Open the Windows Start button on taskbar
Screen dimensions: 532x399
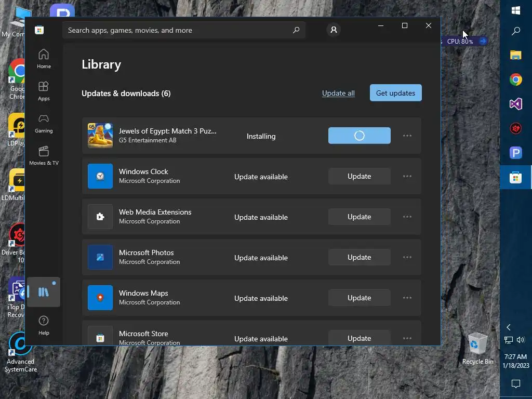tap(516, 10)
